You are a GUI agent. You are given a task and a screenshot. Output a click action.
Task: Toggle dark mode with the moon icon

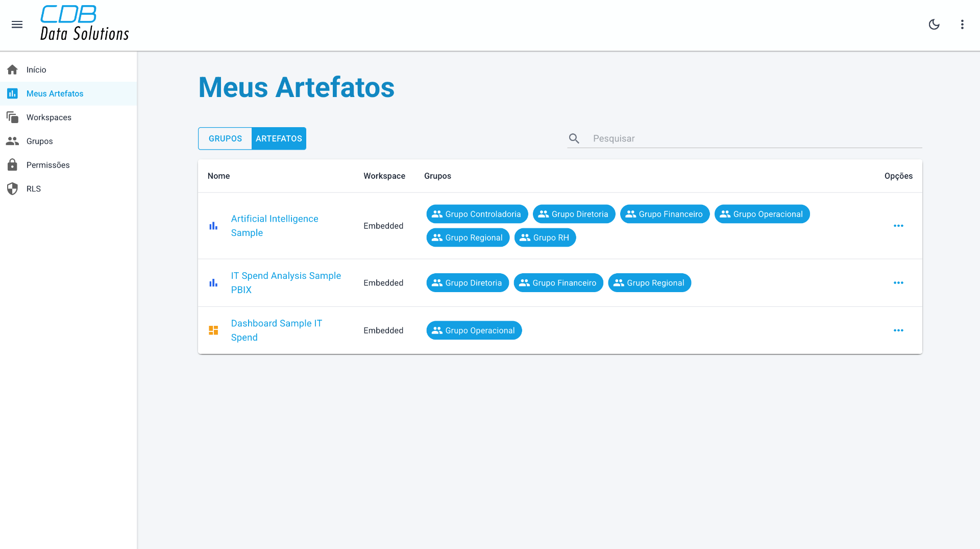click(934, 25)
